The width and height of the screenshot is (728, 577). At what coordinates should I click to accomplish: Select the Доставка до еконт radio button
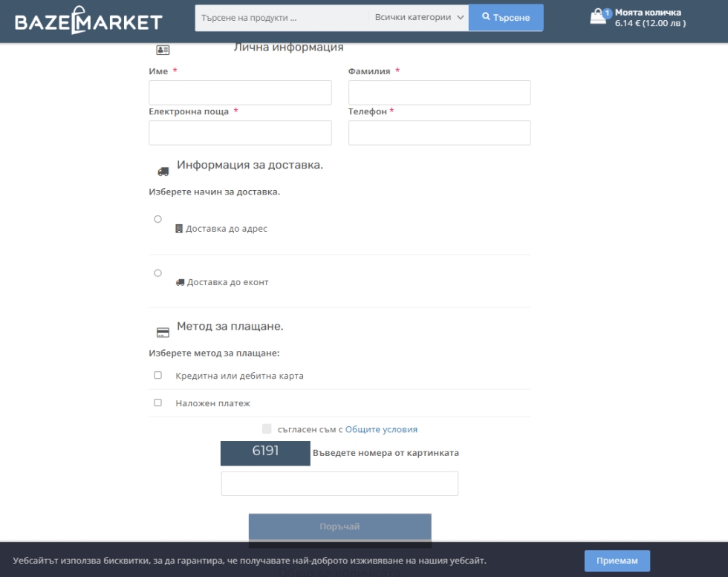coord(157,273)
